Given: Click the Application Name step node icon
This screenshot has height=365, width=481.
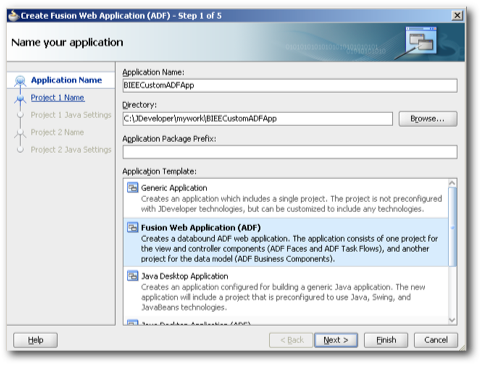Looking at the screenshot, I should click(20, 80).
